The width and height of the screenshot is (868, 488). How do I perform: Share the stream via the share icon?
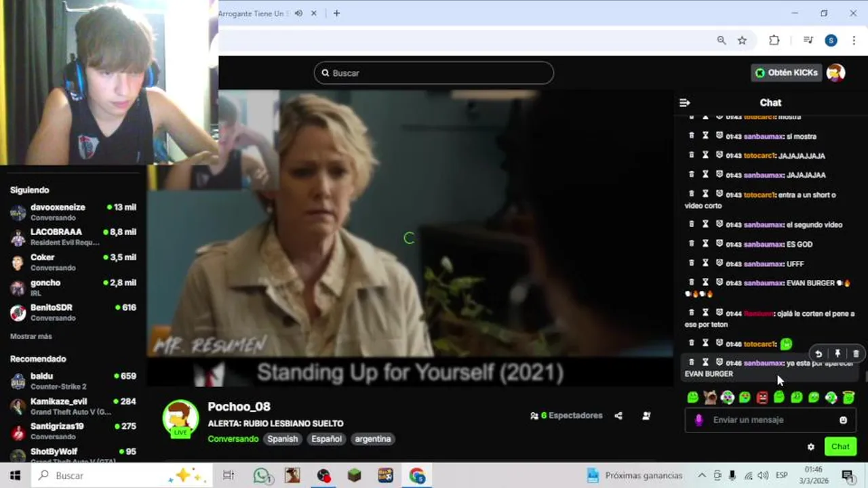618,415
